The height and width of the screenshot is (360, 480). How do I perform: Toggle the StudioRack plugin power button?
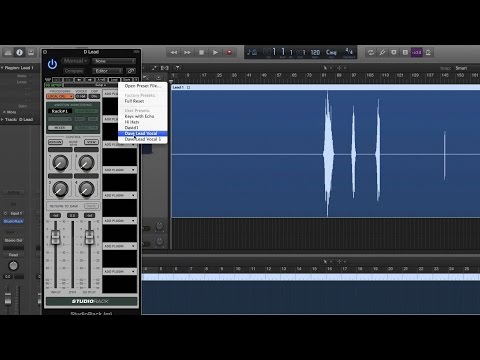52,64
